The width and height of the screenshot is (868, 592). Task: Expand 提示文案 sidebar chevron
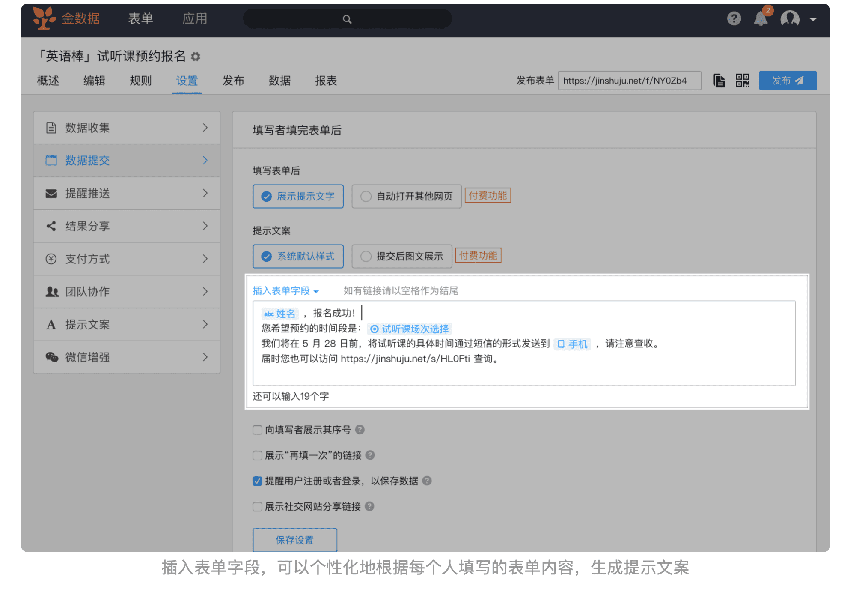[x=205, y=325]
